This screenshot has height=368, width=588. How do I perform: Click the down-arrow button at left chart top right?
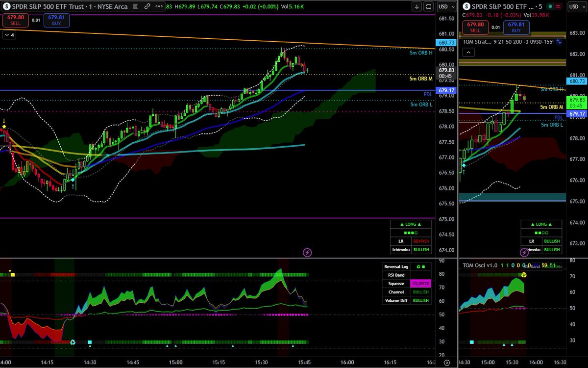tap(416, 6)
